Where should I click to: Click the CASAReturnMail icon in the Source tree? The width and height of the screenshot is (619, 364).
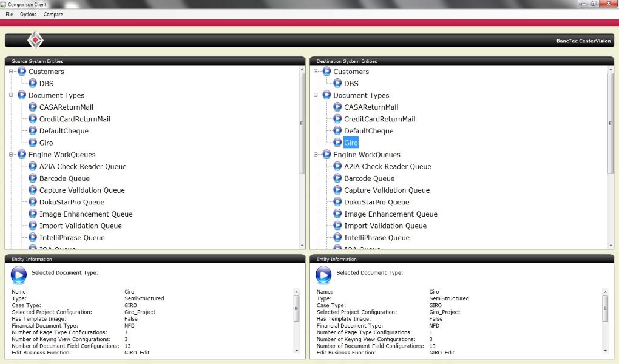click(33, 107)
